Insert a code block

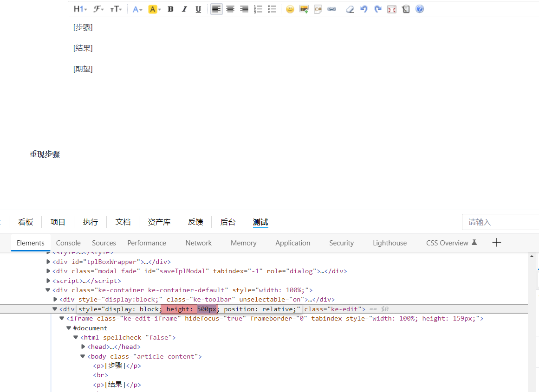point(318,9)
